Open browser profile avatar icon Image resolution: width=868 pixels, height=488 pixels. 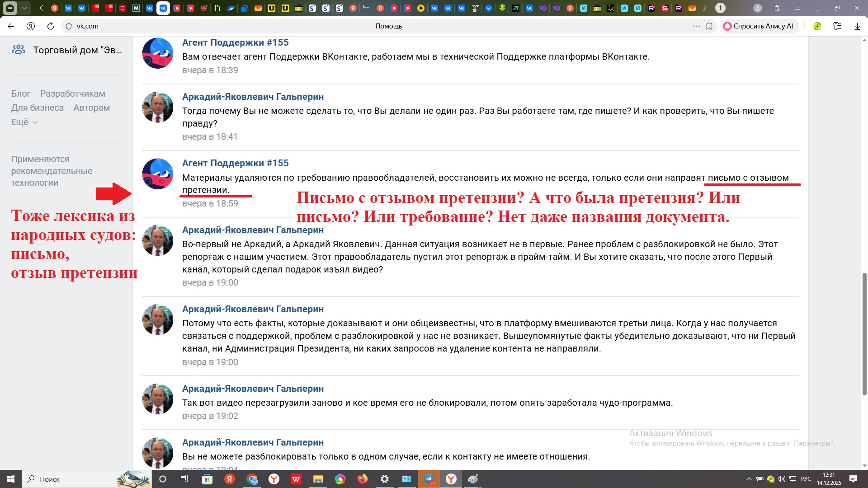[758, 8]
